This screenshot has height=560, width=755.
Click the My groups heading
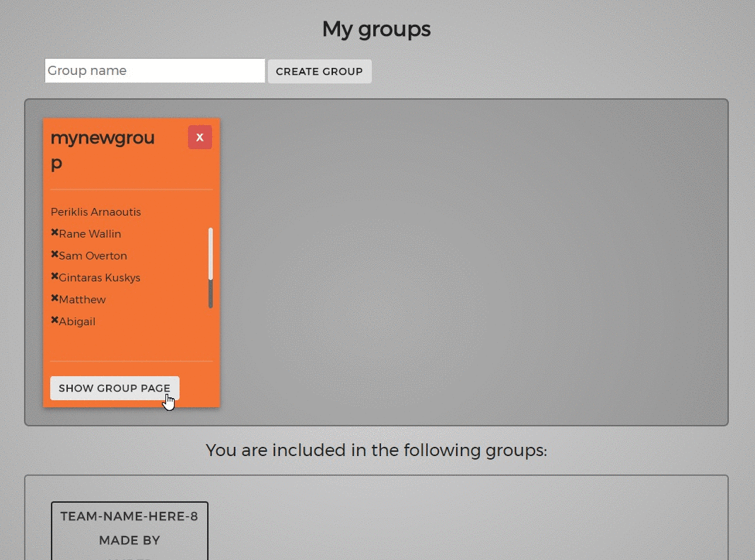coord(377,30)
